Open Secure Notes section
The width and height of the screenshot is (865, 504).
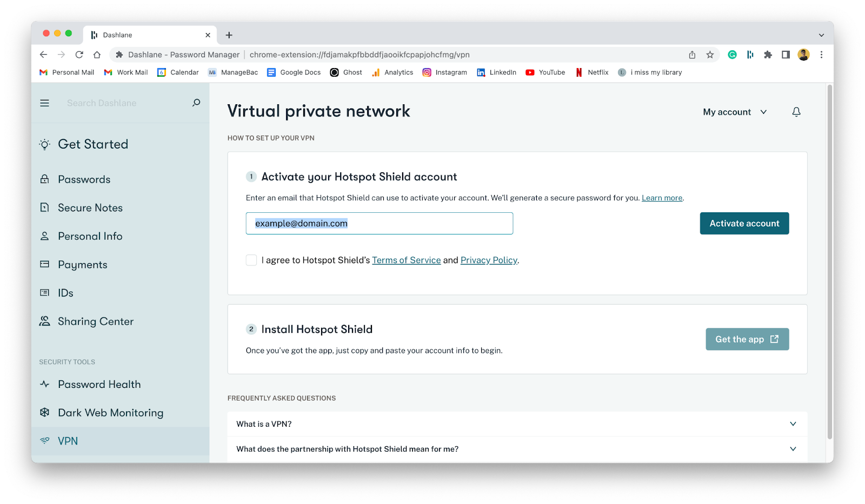tap(90, 207)
